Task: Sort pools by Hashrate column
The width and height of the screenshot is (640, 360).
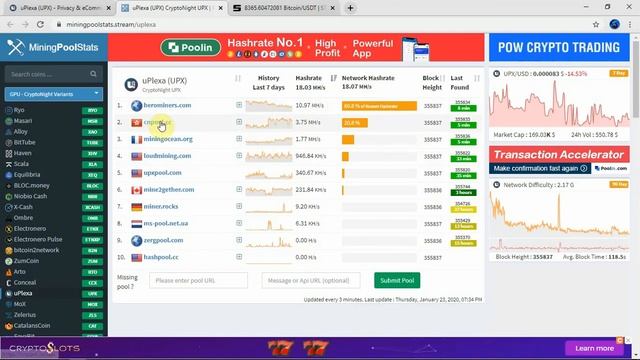Action: pos(333,78)
